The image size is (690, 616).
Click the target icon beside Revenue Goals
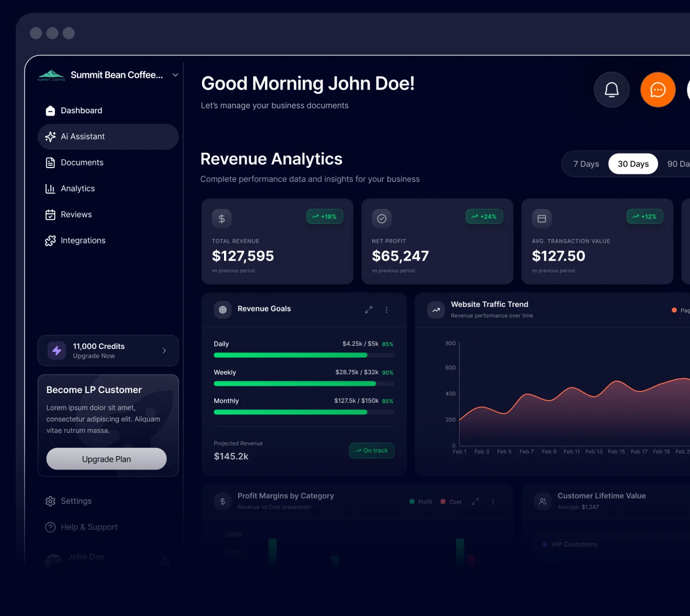coord(223,310)
